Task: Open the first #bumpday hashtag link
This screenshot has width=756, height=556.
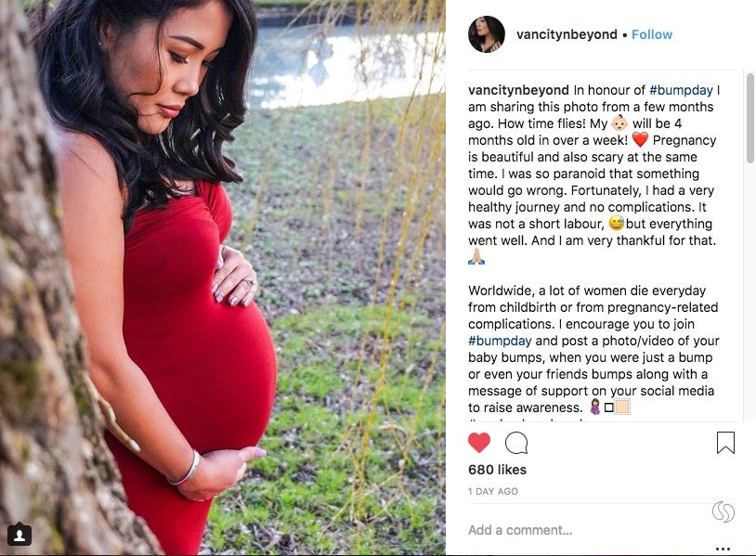Action: coord(681,90)
